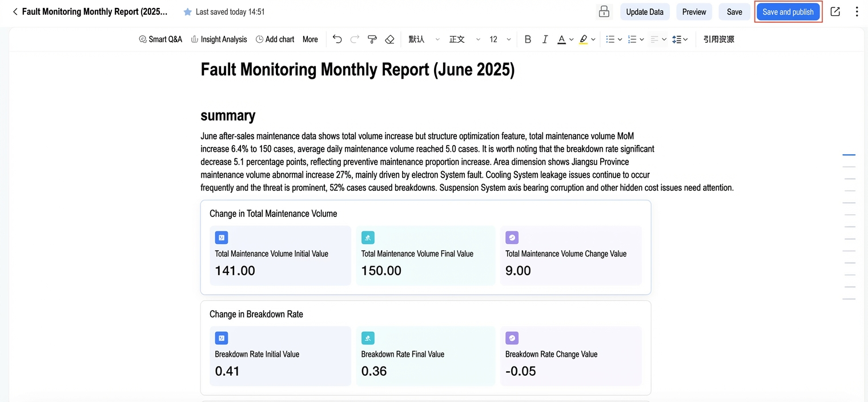
Task: Redo the last action
Action: click(355, 39)
